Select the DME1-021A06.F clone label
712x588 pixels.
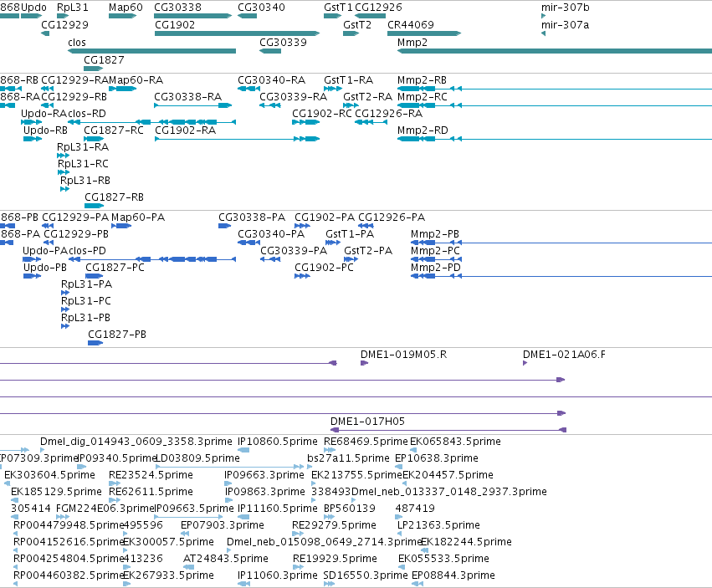[564, 355]
